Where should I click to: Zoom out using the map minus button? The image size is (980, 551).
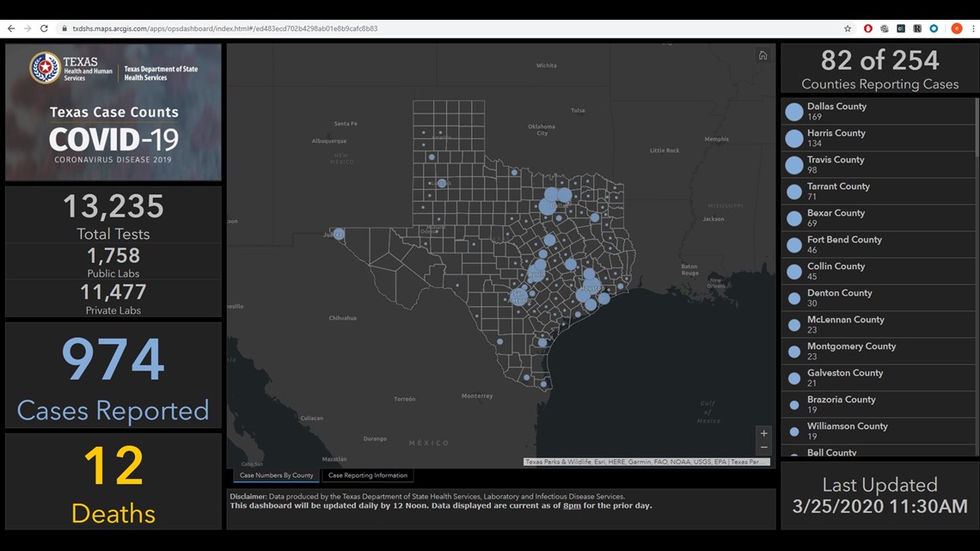pos(763,448)
